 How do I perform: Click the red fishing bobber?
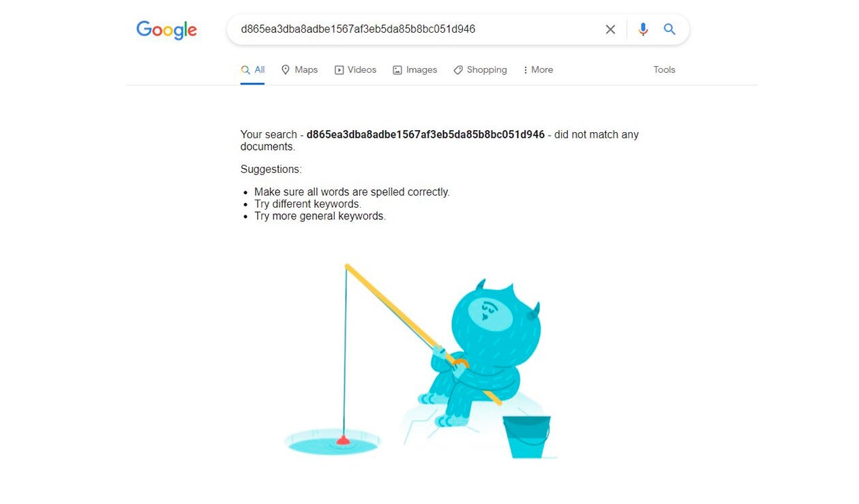[x=343, y=441]
